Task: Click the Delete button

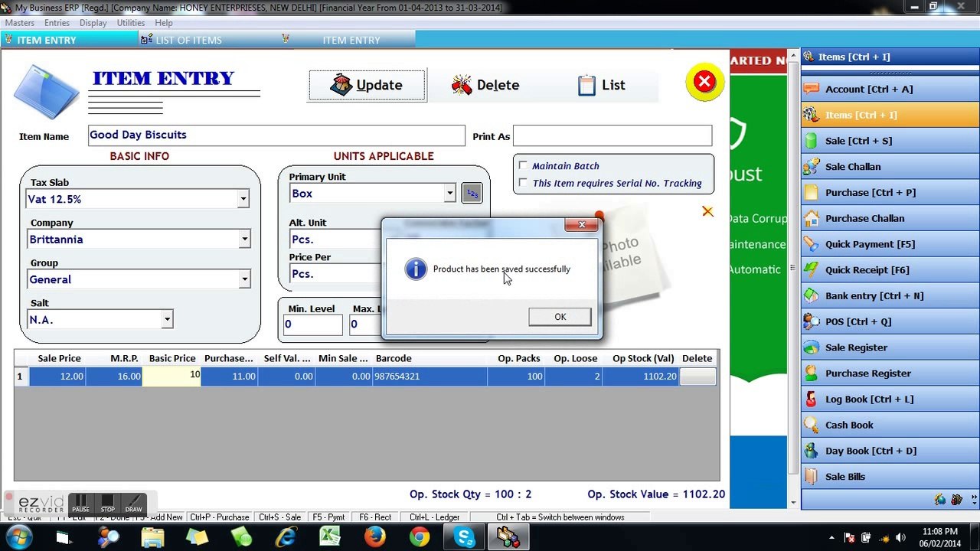Action: (x=485, y=85)
